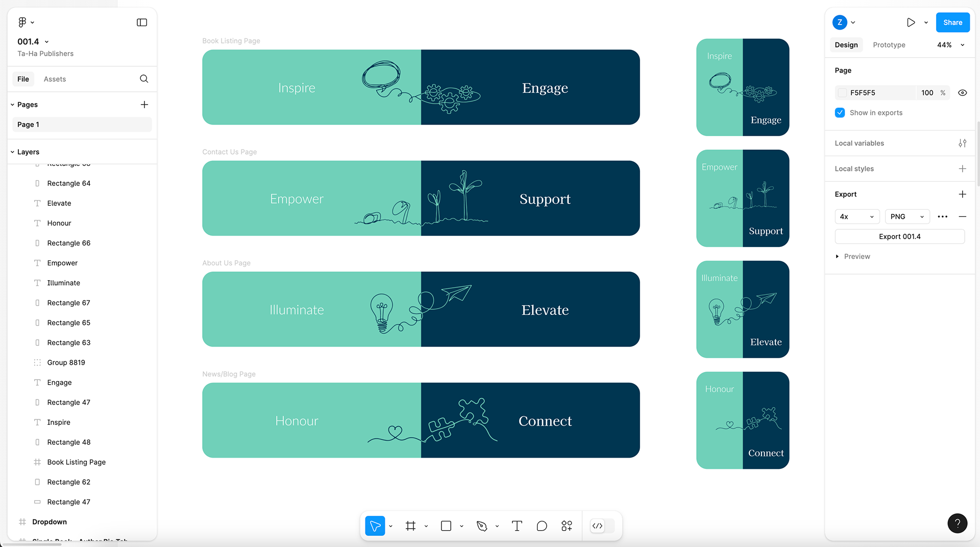
Task: Select the Frame tool
Action: tap(410, 526)
